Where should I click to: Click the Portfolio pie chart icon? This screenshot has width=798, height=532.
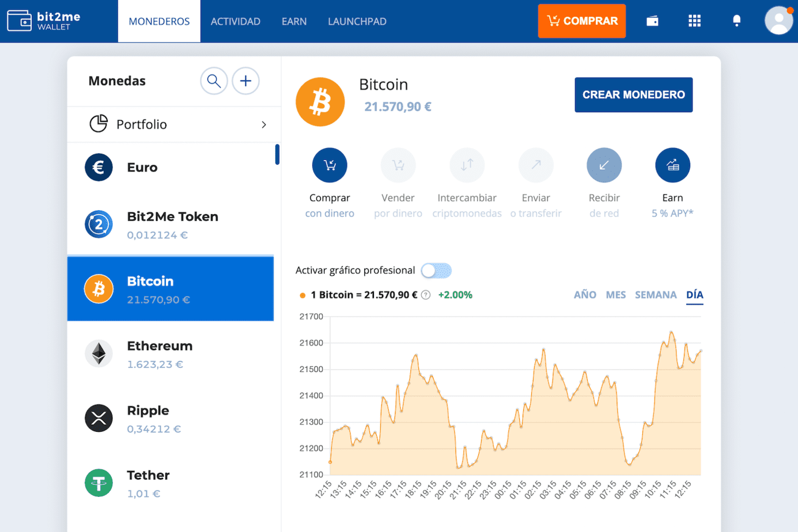tap(99, 123)
